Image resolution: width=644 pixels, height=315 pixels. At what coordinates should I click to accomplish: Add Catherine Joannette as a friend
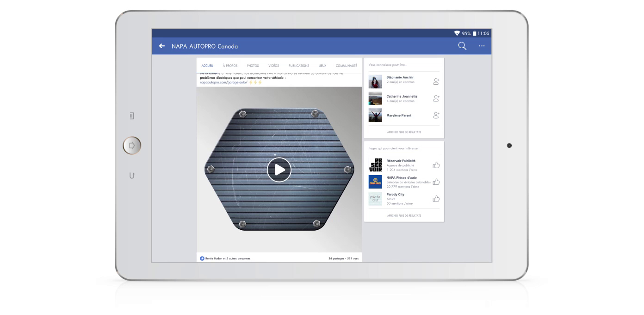(x=436, y=98)
